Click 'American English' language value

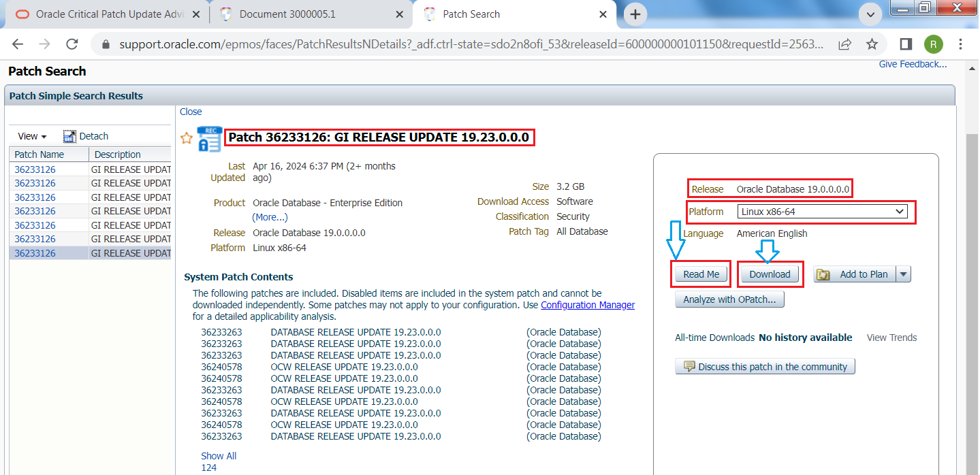click(x=772, y=233)
